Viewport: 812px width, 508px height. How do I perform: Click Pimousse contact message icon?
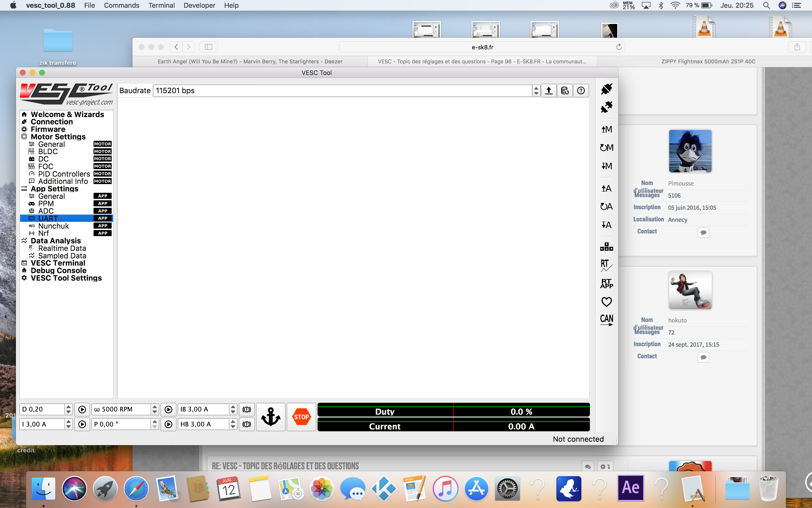703,232
